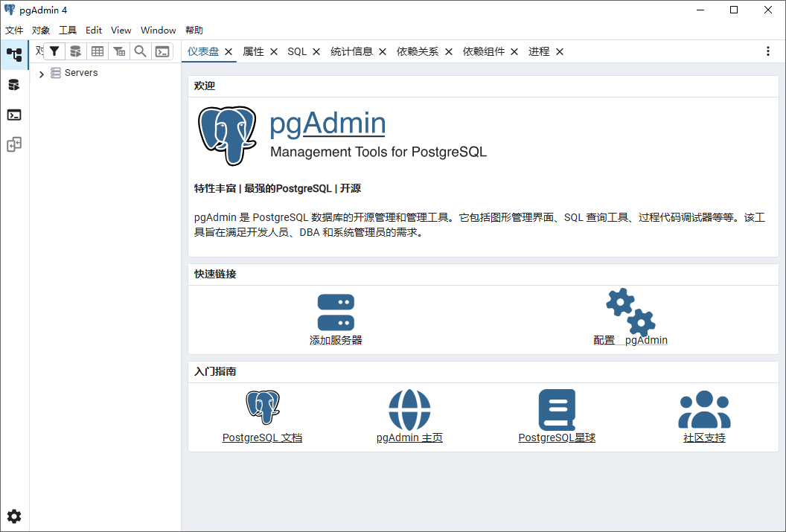Open the PostgreSQL 文档 link
The image size is (786, 532).
pyautogui.click(x=262, y=438)
